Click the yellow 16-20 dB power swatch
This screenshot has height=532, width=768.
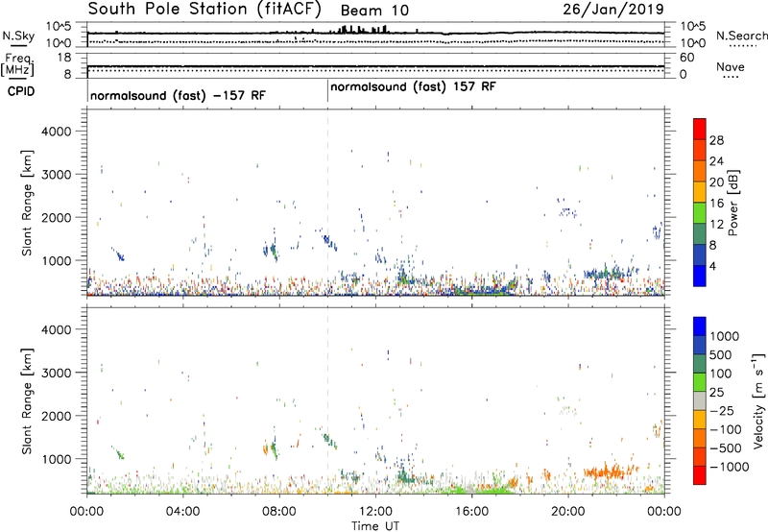(700, 192)
